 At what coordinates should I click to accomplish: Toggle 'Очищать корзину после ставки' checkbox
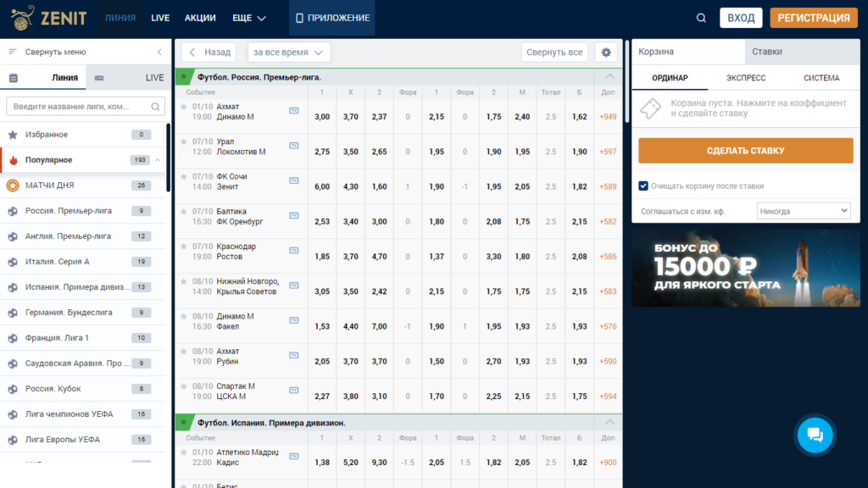pos(643,186)
